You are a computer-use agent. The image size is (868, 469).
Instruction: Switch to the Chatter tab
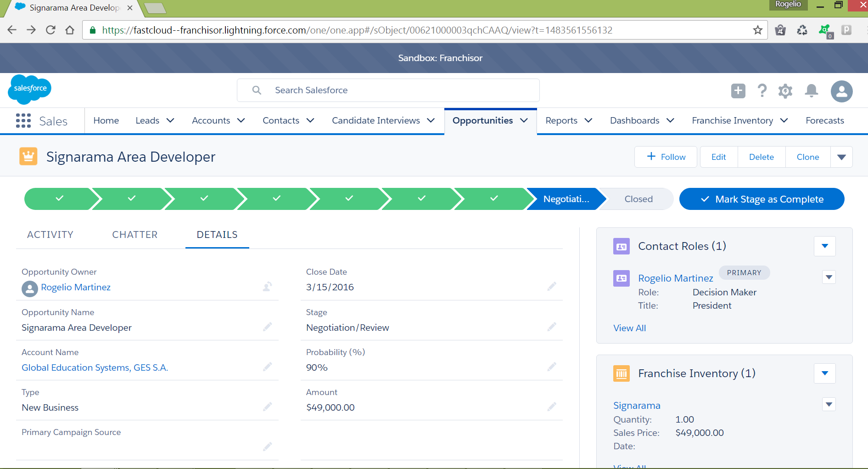(135, 235)
